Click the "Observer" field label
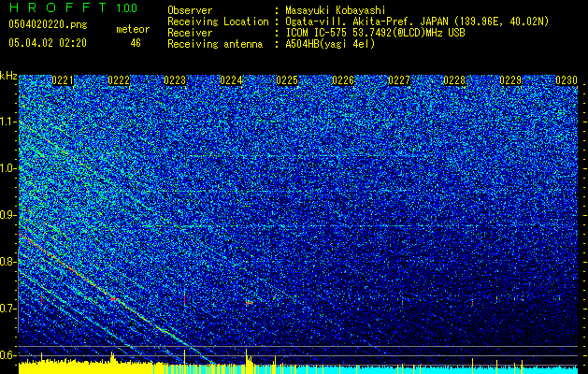The width and height of the screenshot is (588, 374). (x=190, y=10)
